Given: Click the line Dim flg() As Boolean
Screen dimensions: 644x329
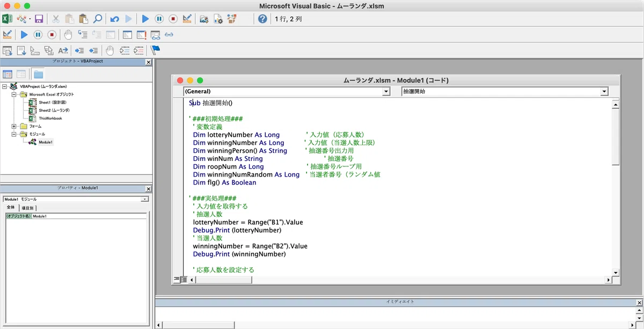Looking at the screenshot, I should coord(224,182).
